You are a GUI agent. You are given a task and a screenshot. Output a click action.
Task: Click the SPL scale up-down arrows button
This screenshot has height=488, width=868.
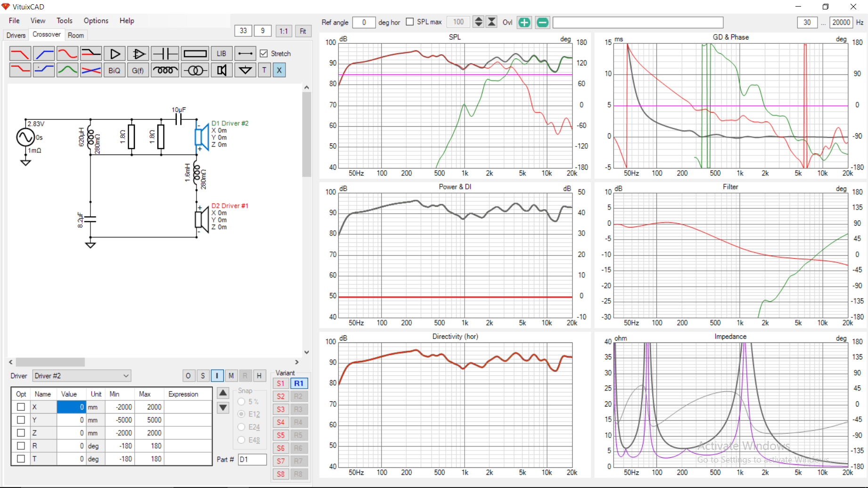(478, 22)
